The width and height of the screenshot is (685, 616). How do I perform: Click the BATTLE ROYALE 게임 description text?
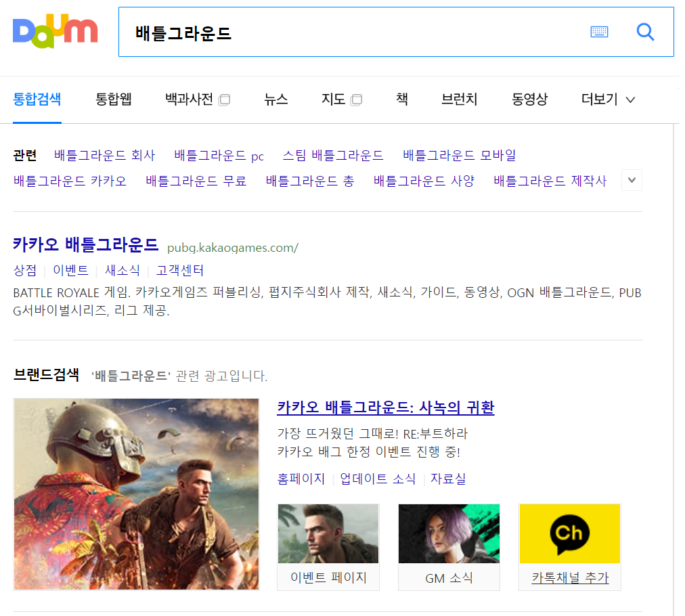(327, 301)
